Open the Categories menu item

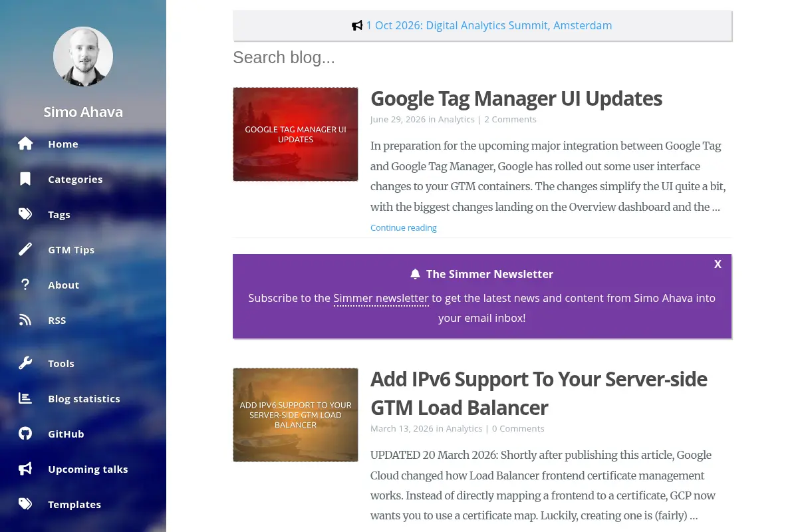[x=75, y=179]
